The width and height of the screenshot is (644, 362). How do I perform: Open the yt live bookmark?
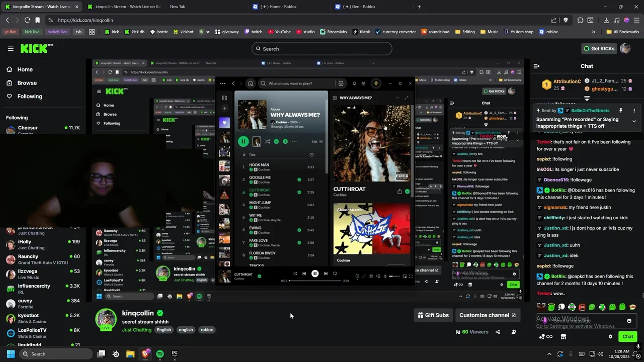pos(10,32)
